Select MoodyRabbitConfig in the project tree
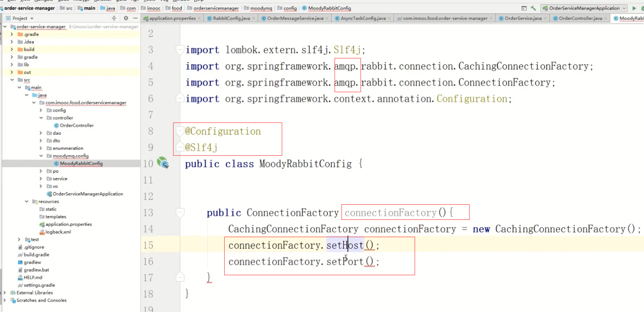 point(78,164)
